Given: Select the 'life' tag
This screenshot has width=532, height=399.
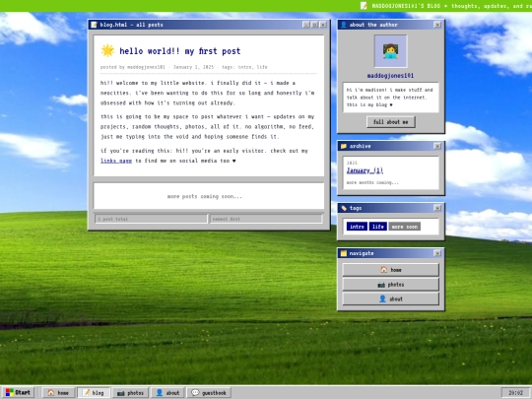Looking at the screenshot, I should (378, 227).
